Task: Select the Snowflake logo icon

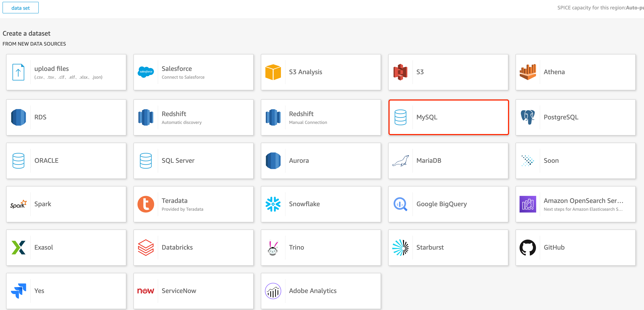Action: [x=273, y=204]
